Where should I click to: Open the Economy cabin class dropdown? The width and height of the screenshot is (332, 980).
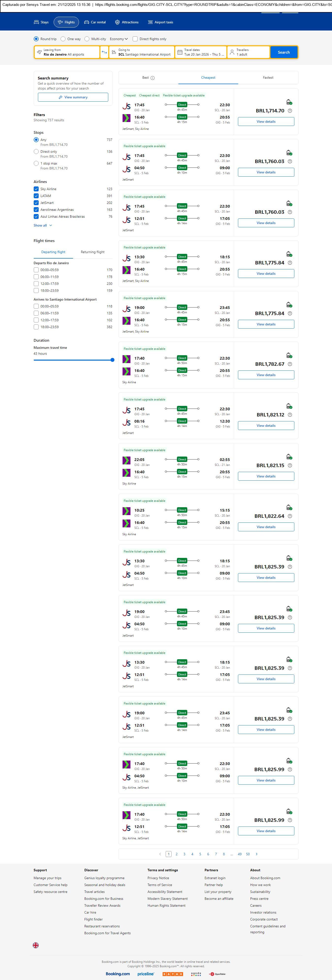click(x=119, y=39)
